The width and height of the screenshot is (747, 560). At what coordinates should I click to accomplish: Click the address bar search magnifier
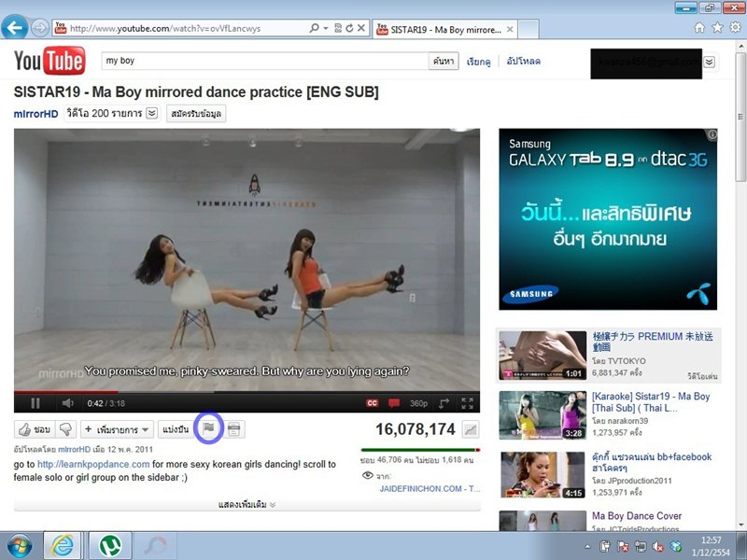(315, 28)
